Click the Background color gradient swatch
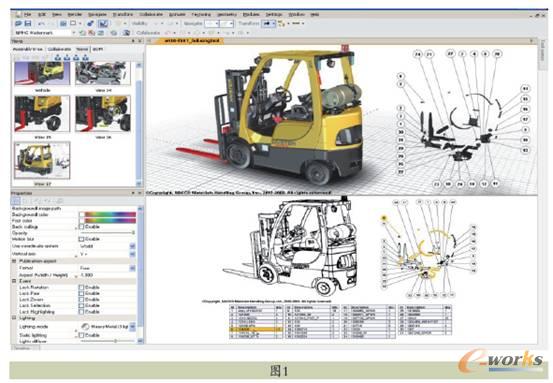 (110, 214)
